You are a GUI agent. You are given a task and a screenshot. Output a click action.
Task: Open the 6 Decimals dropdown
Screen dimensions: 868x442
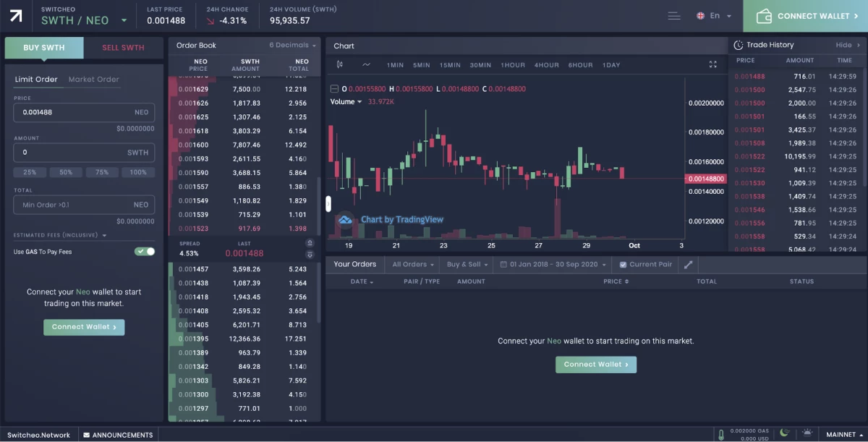click(x=293, y=45)
